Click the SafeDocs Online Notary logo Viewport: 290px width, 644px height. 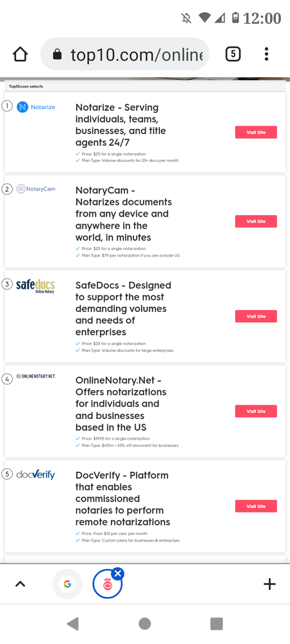(x=35, y=286)
